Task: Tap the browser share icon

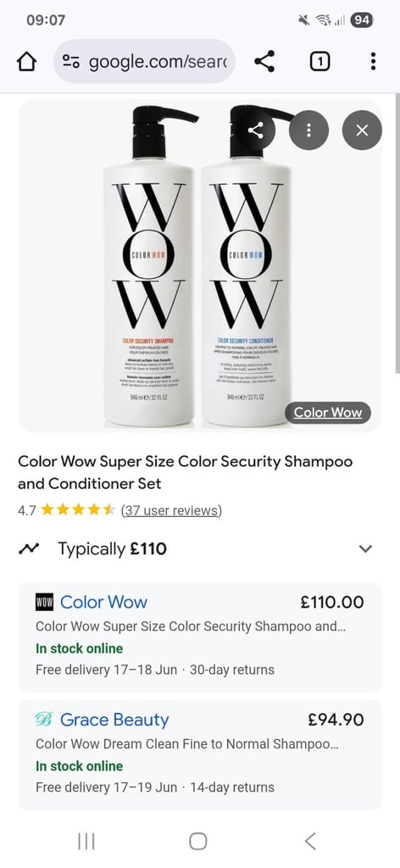Action: tap(264, 61)
